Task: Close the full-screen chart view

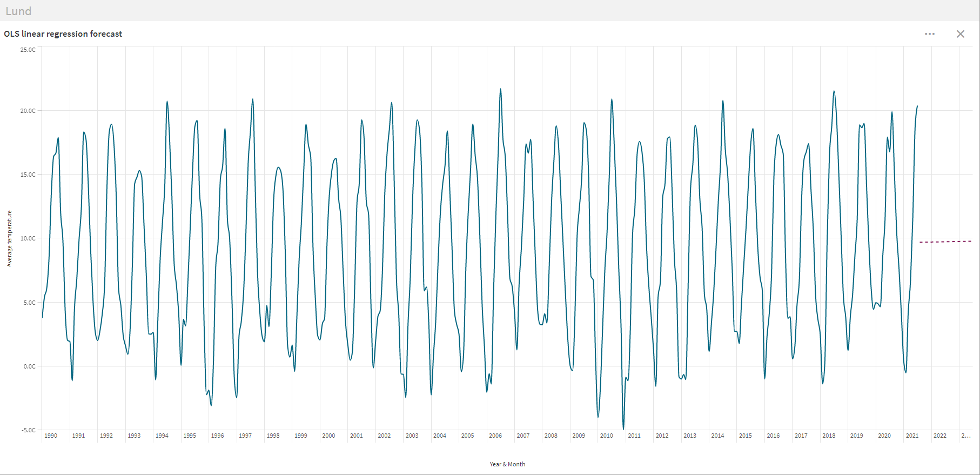Action: [x=960, y=34]
